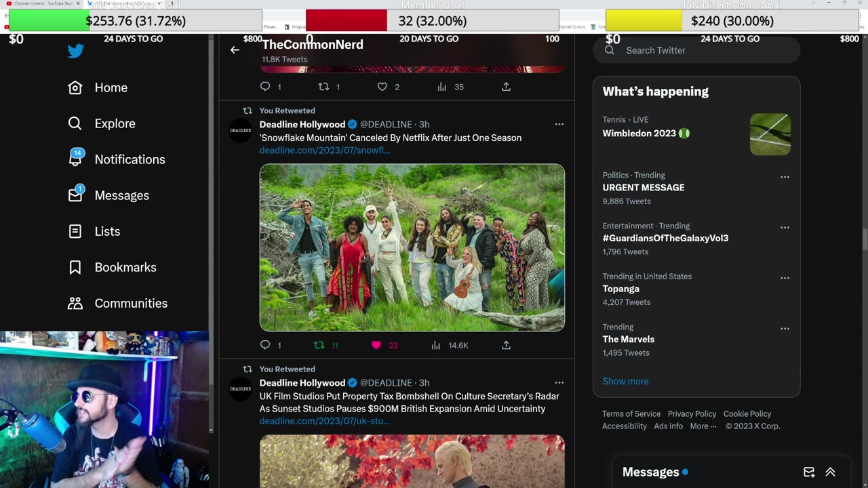Click the Explore magnifier icon
This screenshot has width=868, height=488.
click(75, 123)
